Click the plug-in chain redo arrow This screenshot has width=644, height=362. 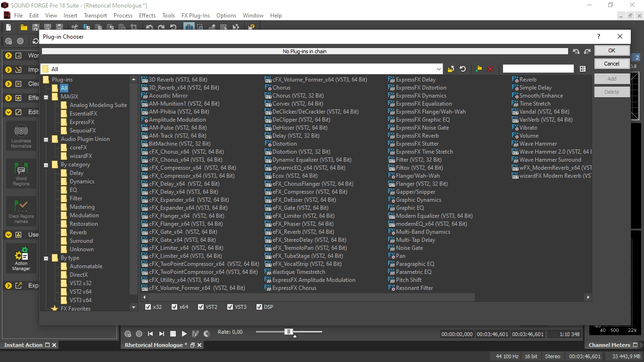[587, 51]
